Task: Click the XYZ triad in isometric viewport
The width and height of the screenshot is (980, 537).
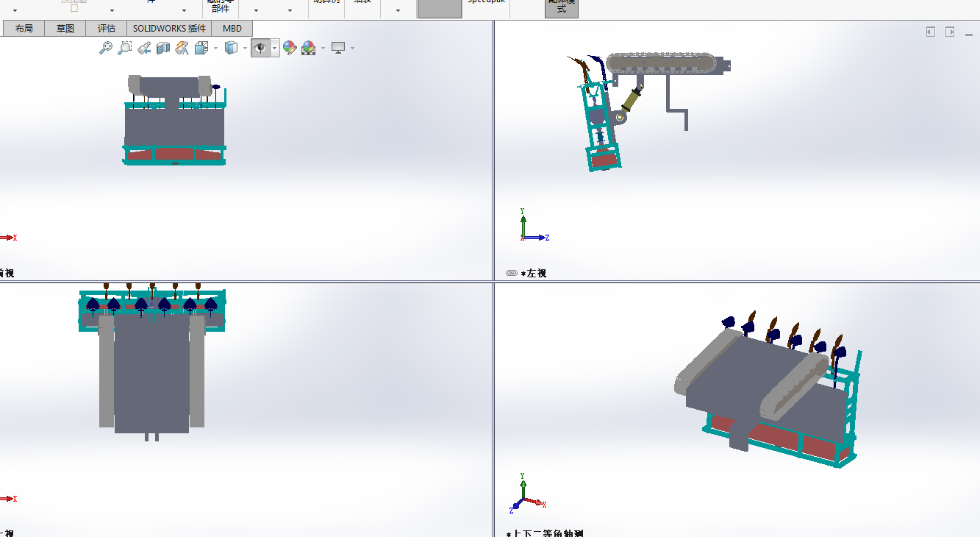Action: (528, 492)
